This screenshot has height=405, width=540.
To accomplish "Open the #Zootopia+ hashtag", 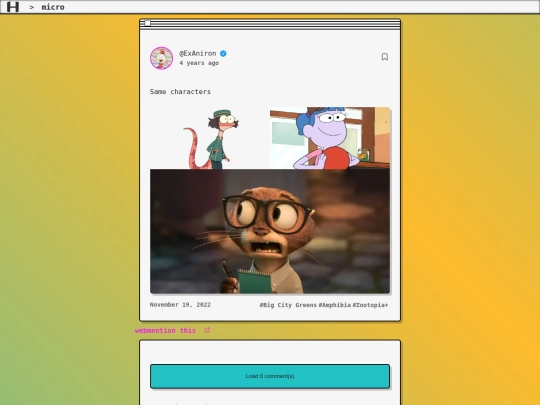I will click(x=370, y=305).
